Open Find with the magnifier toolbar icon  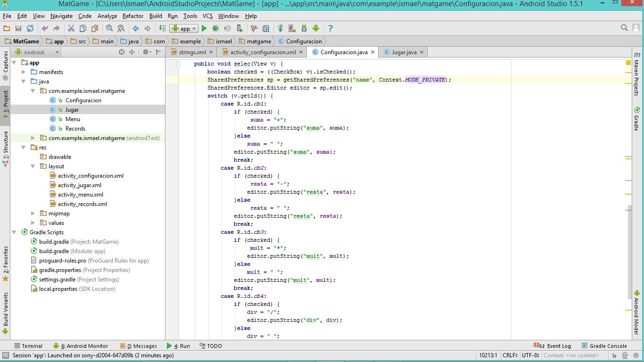coord(109,28)
